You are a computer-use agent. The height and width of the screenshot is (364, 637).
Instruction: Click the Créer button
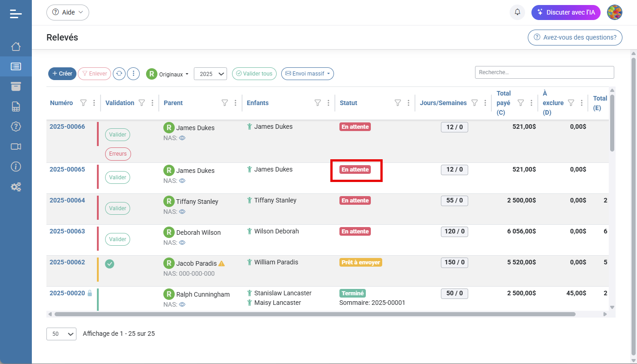pyautogui.click(x=62, y=74)
